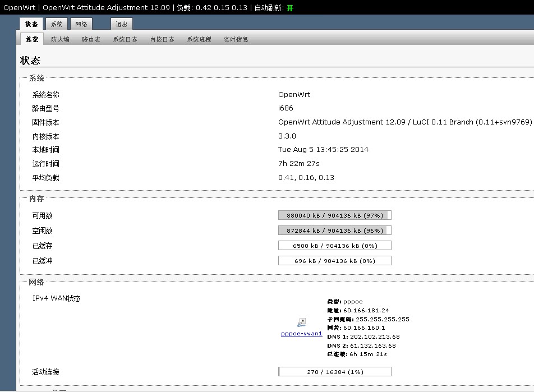Click the 内存 section legend
The image size is (534, 392).
pos(36,199)
